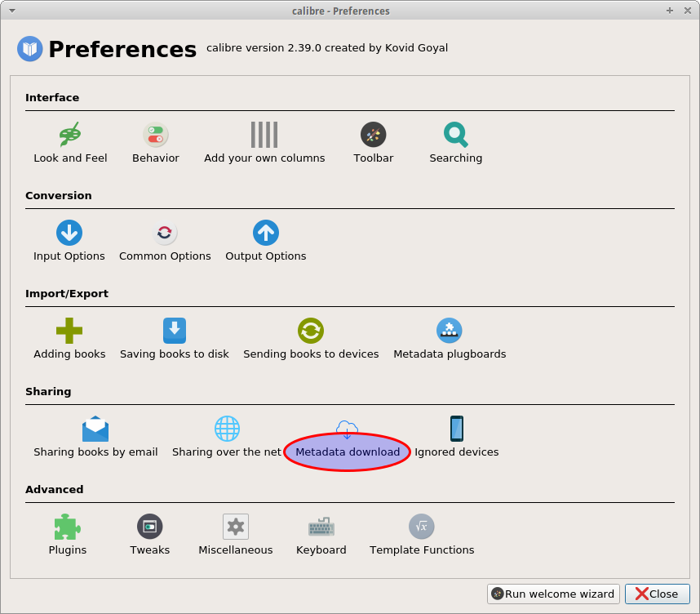Image resolution: width=700 pixels, height=614 pixels.
Task: Open the Plugins puzzle piece icon
Action: (68, 527)
